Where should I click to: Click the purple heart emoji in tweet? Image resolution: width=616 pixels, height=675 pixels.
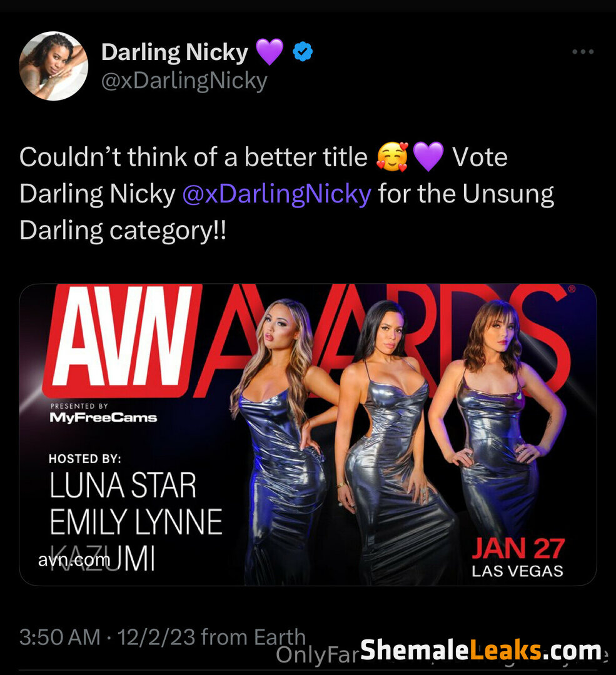coord(428,157)
